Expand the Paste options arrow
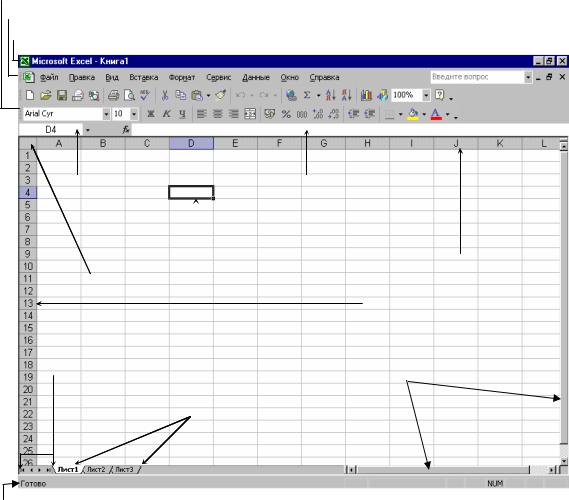Screen dimensions: 569x500 coord(208,95)
